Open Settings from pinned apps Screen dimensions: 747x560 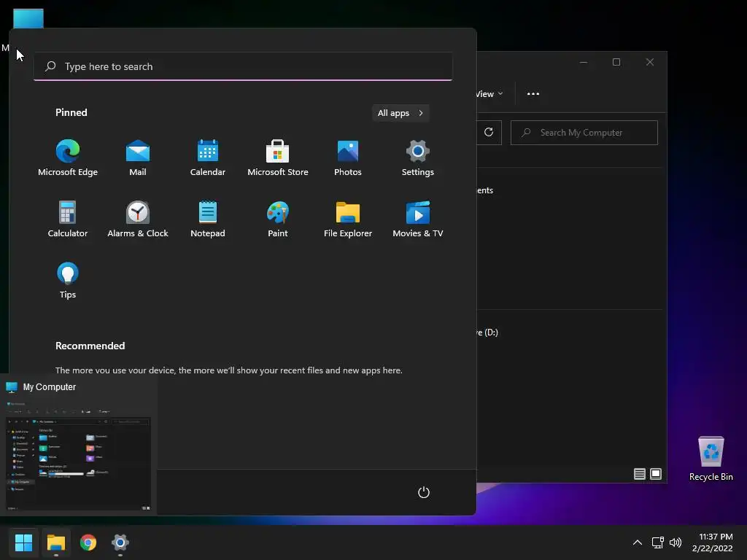tap(418, 157)
